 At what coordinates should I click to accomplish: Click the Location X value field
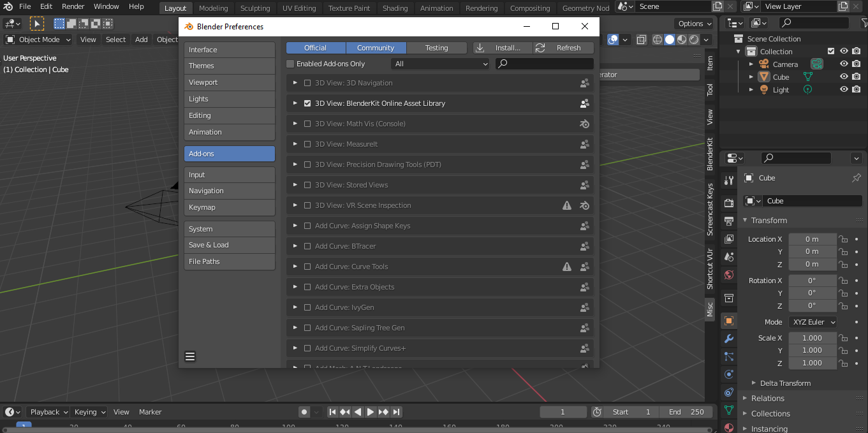pos(813,239)
